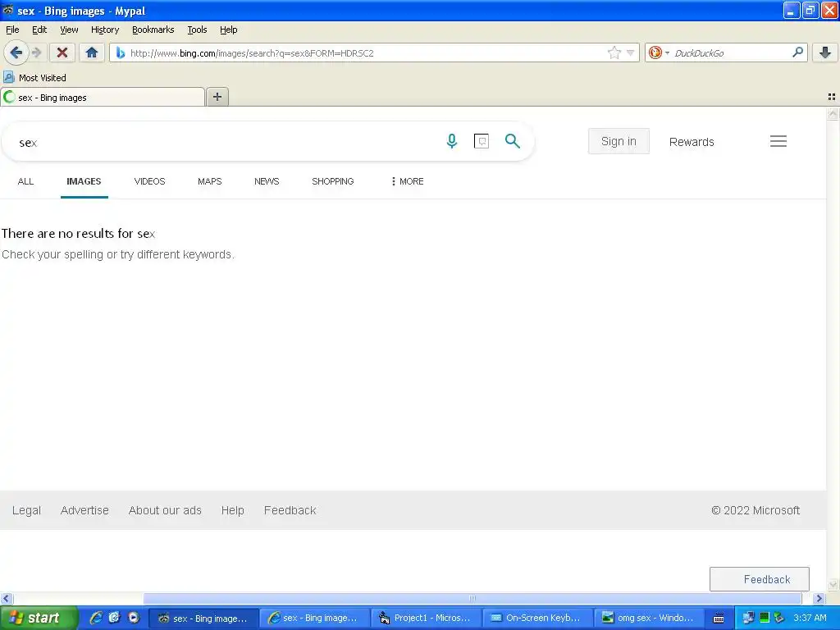Click the keyboard icon in the taskbar
Viewport: 840px width, 630px height.
pos(719,619)
